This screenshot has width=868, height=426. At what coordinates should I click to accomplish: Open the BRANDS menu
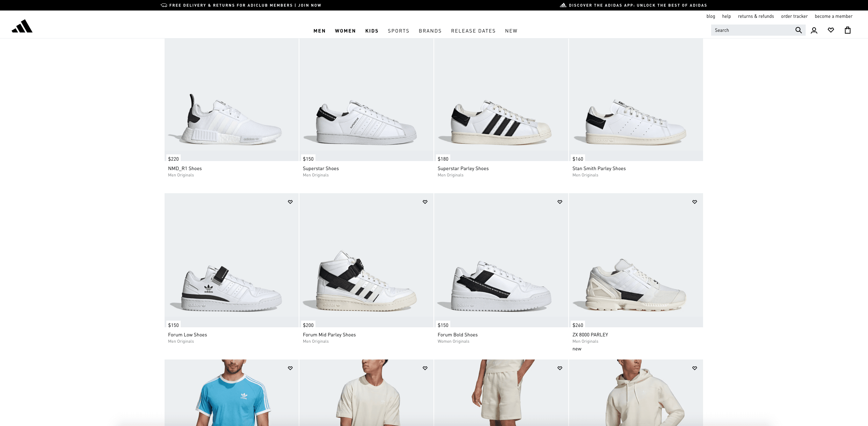[430, 31]
